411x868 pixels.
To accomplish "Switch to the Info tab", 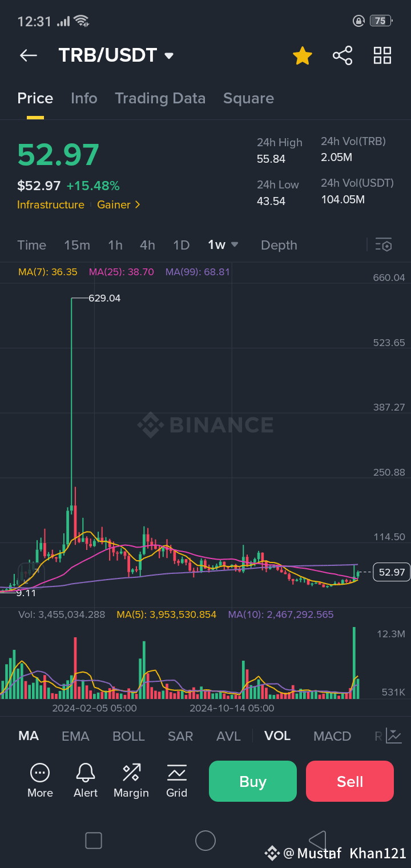I will tap(84, 98).
